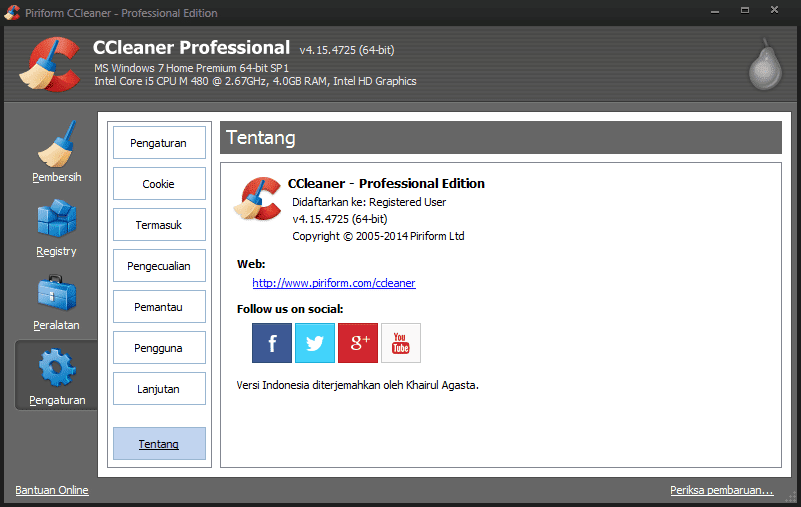Switch to the Lanjutan tab

click(x=159, y=388)
